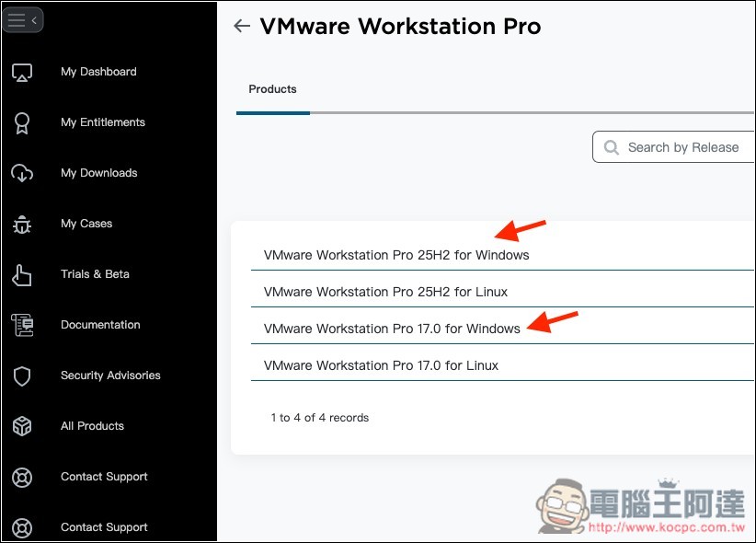Open My Entitlements from the sidebar menu
Screen dimensions: 756x543
(x=102, y=121)
